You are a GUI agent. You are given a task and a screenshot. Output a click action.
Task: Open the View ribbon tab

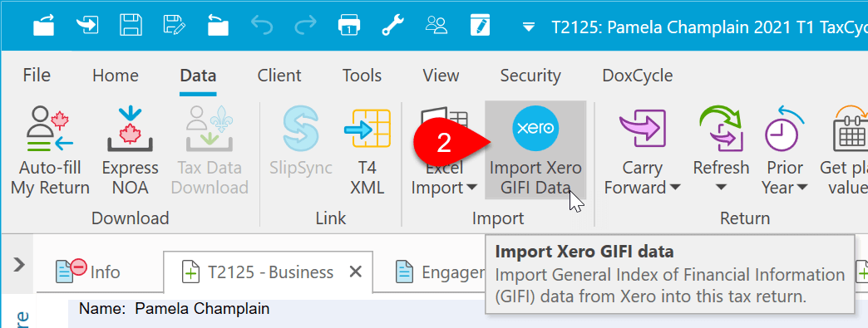(441, 76)
